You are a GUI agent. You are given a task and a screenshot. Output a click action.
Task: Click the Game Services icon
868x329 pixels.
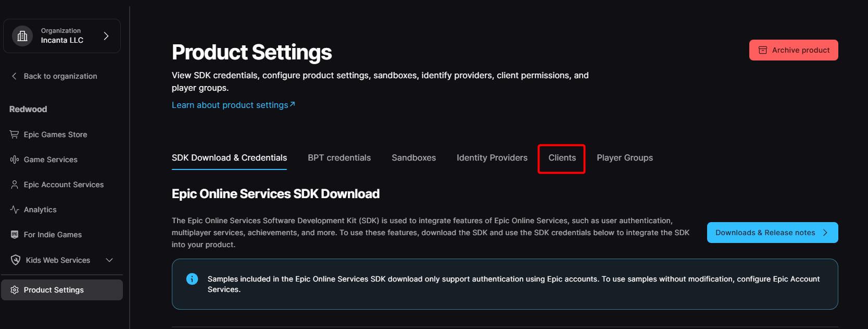[x=14, y=160]
